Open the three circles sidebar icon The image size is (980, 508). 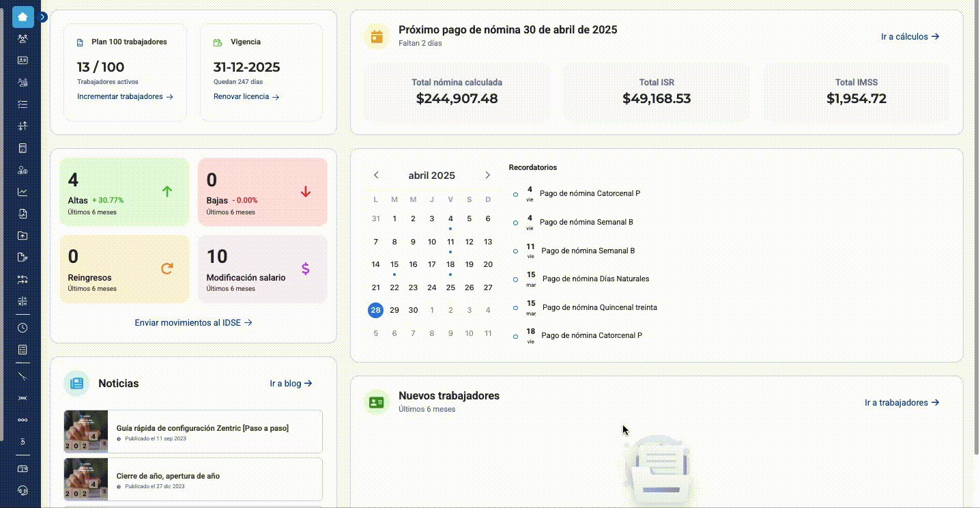tap(23, 420)
